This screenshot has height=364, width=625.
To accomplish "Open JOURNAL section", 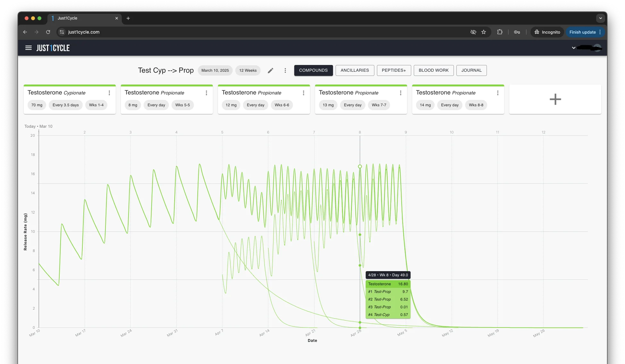I will [471, 70].
